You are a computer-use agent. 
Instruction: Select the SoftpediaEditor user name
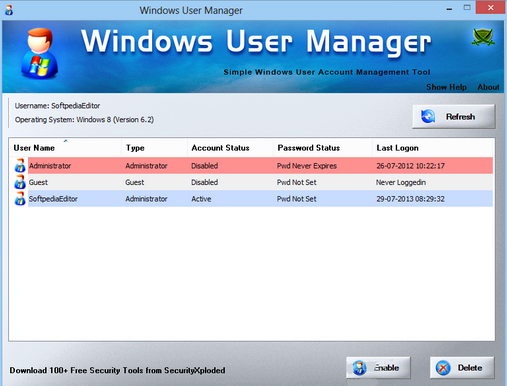point(53,199)
